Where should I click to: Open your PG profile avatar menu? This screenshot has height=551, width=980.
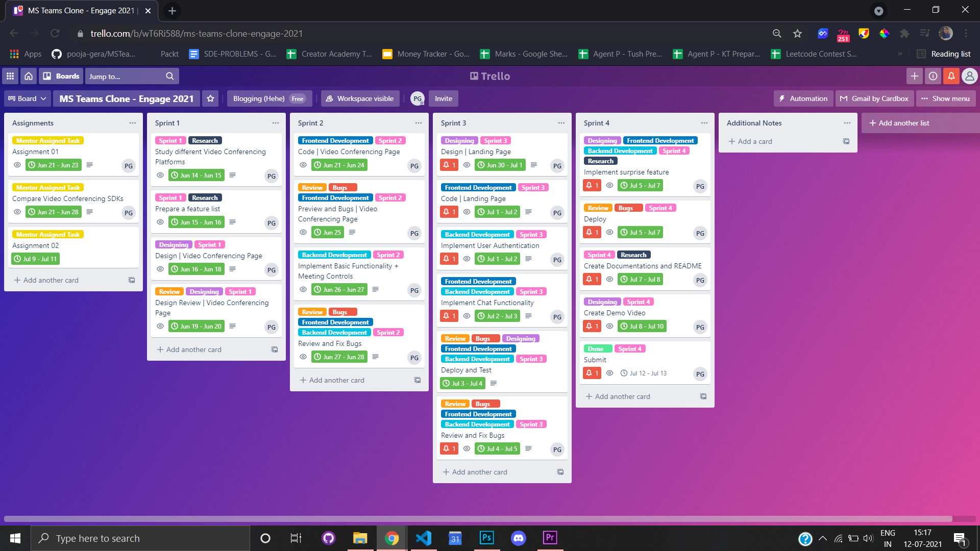969,76
